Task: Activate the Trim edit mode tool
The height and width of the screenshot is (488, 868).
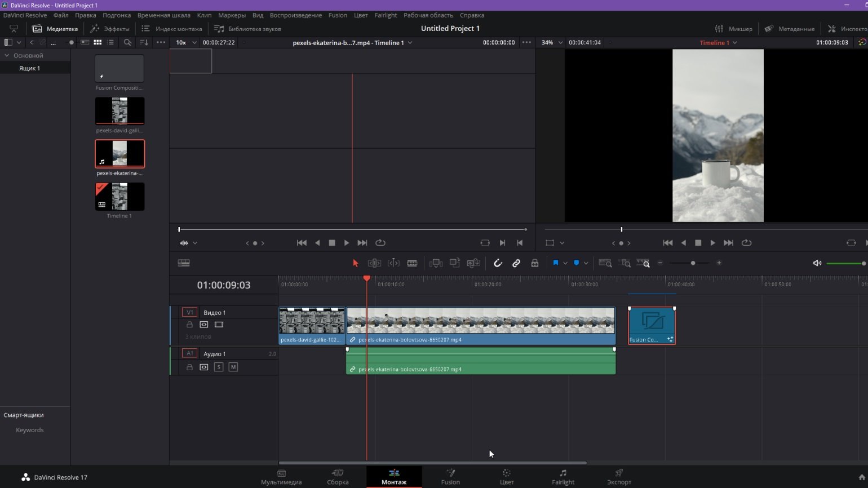Action: [x=374, y=263]
